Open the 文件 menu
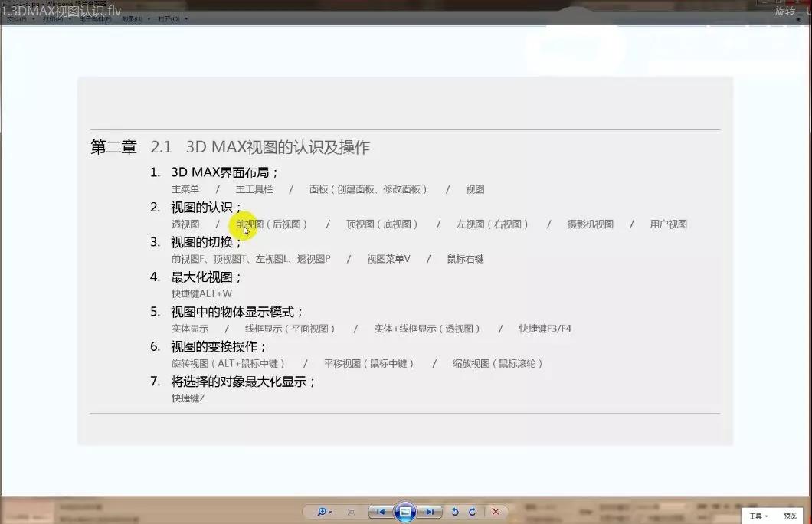The height and width of the screenshot is (524, 812). click(21, 18)
